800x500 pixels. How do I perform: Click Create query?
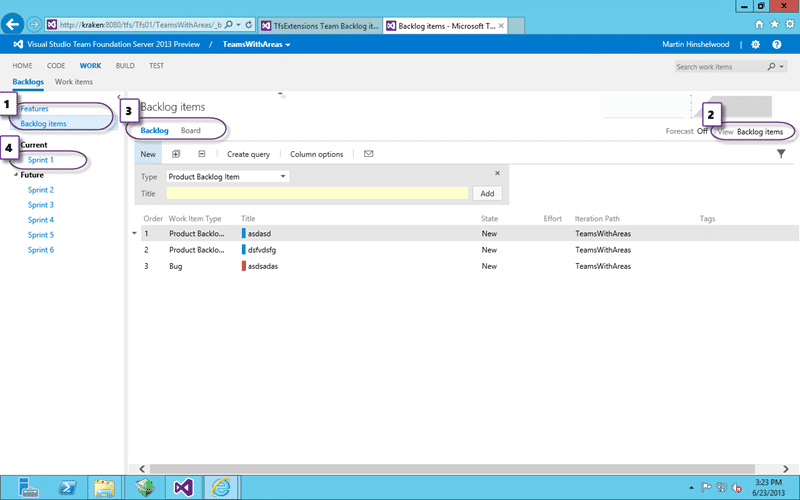248,154
